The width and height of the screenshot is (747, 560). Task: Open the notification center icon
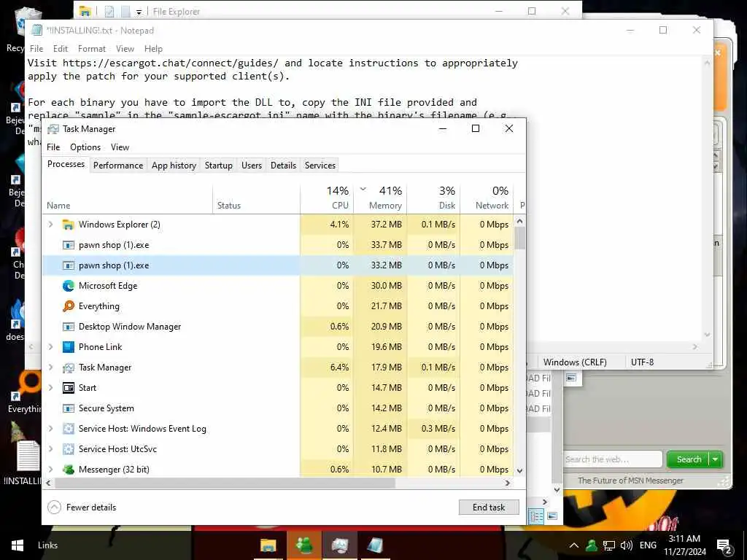tap(724, 546)
